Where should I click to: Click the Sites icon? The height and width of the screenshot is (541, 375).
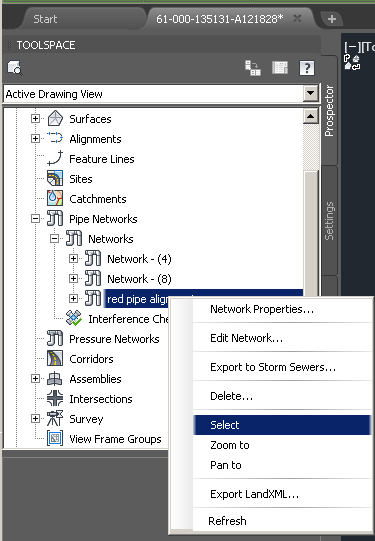click(x=55, y=178)
